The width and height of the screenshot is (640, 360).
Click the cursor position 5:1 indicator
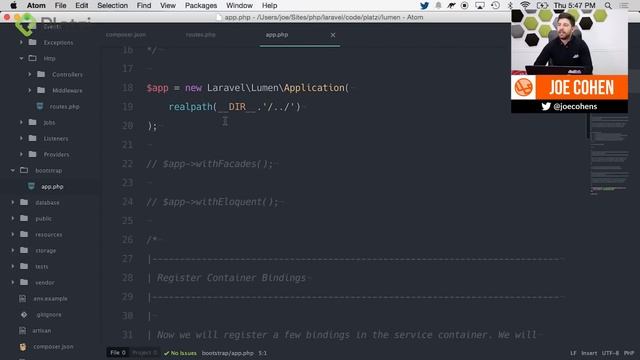point(262,353)
